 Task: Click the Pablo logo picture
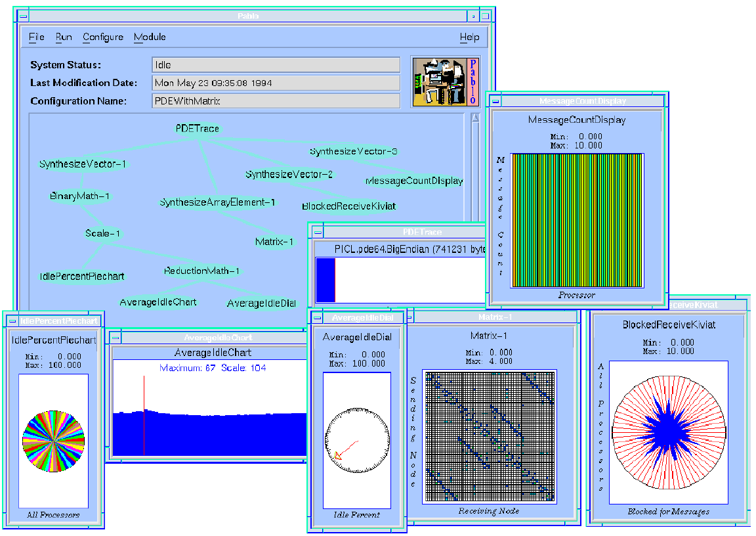[x=444, y=81]
